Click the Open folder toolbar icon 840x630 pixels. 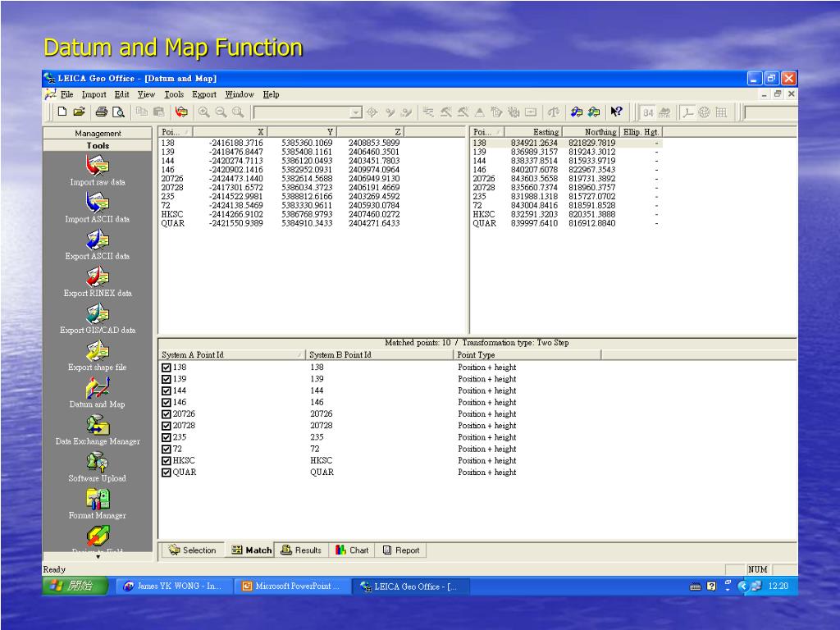pyautogui.click(x=80, y=112)
